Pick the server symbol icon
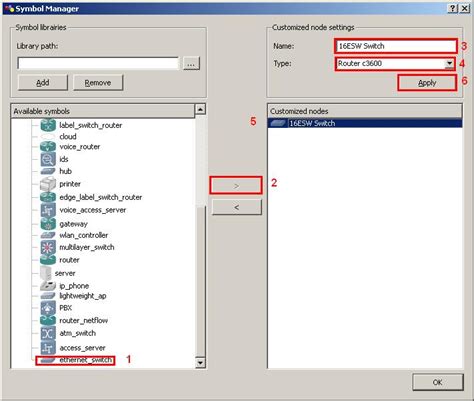Viewport: 474px width, 401px height. pos(45,273)
